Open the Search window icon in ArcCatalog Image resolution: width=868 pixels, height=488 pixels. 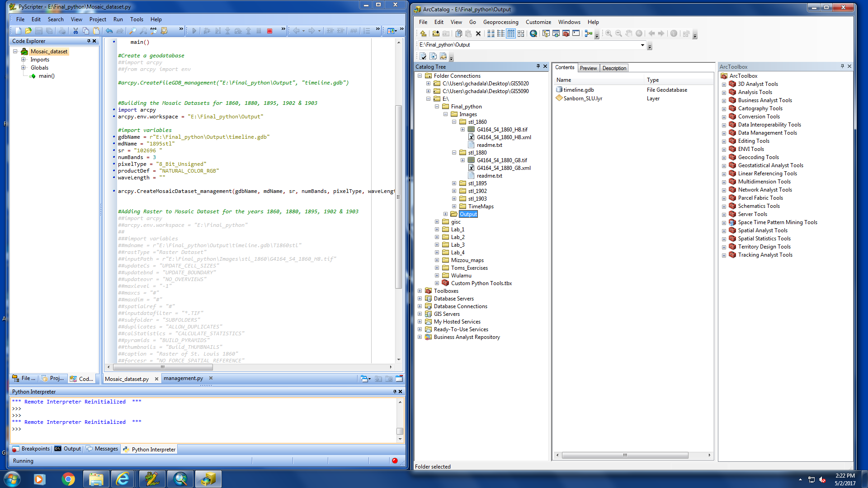click(x=533, y=33)
